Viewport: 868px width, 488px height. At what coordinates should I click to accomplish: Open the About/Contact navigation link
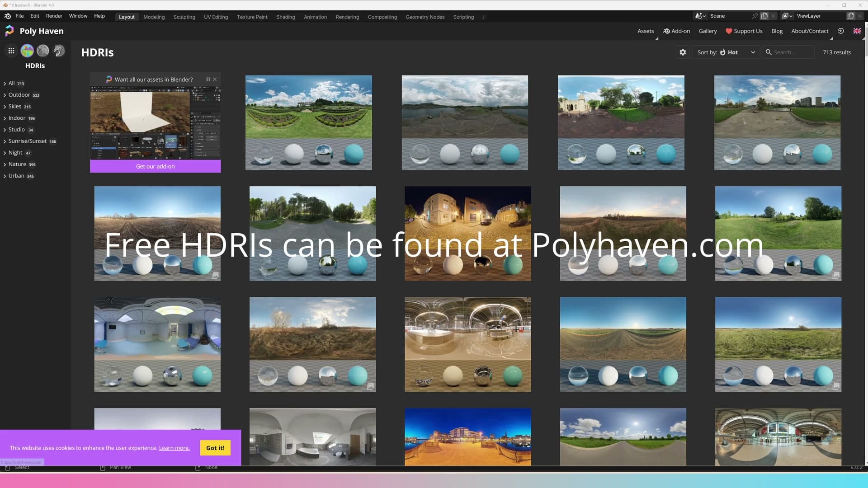pos(810,31)
